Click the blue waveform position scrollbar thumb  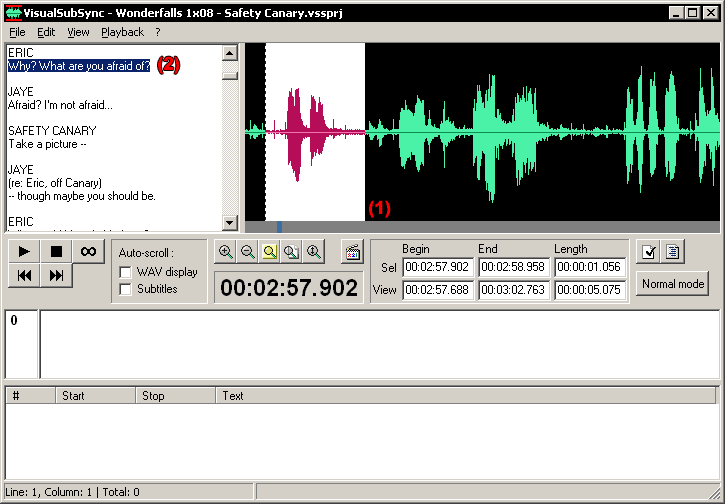[279, 227]
